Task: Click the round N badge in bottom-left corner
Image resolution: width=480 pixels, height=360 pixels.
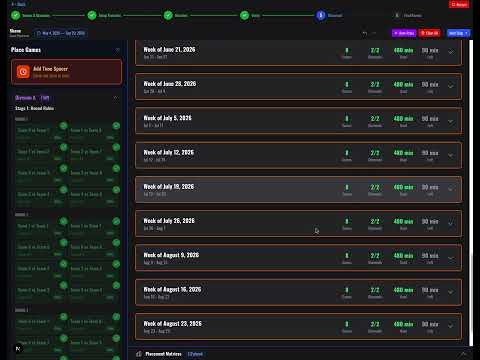Action: tap(18, 348)
